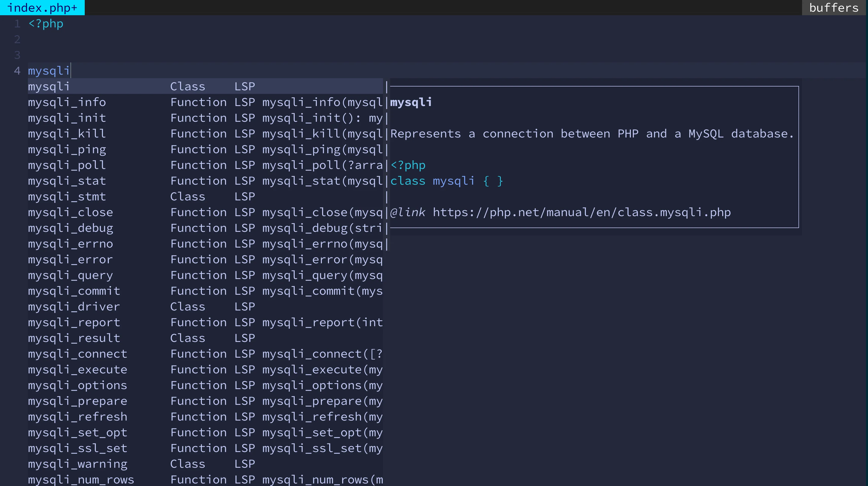Click the typed mysqli text on line 4
Screen dimensions: 868x486
[49, 71]
